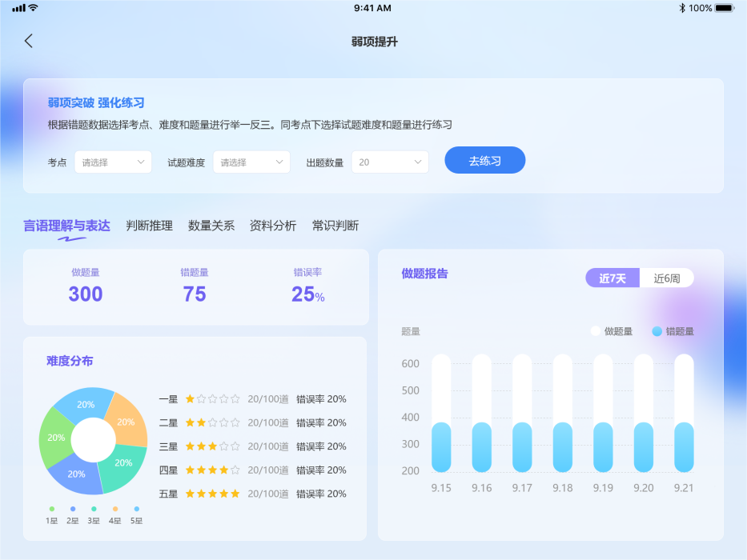Image resolution: width=747 pixels, height=560 pixels.
Task: Click the 9.19 bar in chart
Action: point(603,413)
